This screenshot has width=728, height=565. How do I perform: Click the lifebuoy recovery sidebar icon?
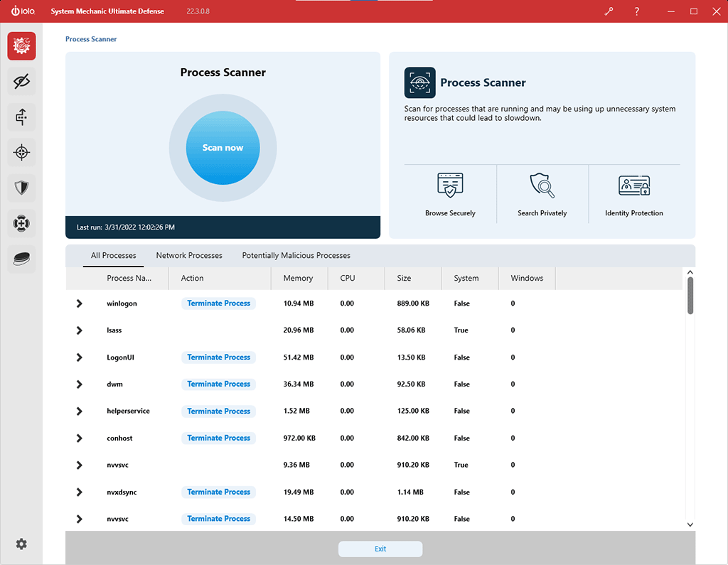tap(21, 223)
